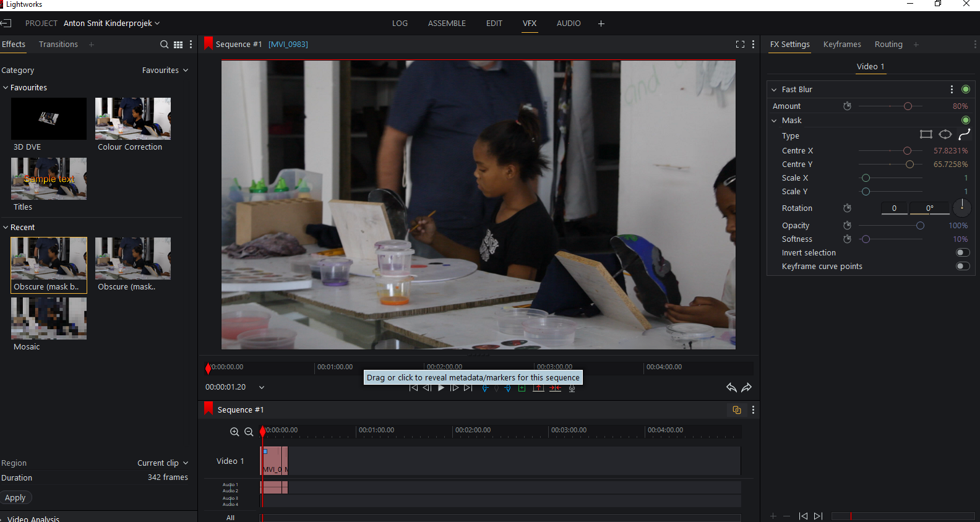Screen dimensions: 980x522
Task: Turn on Keyframe curve points
Action: (x=963, y=267)
